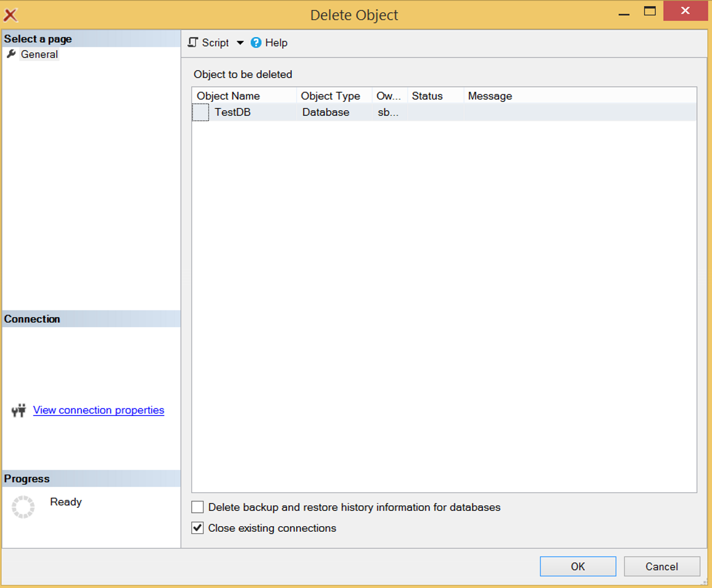Click the connection plug icon
The width and height of the screenshot is (712, 588).
pos(19,410)
